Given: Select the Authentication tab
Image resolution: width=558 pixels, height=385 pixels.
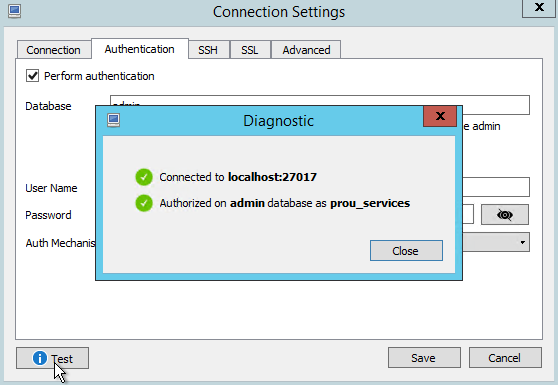Looking at the screenshot, I should click(140, 49).
